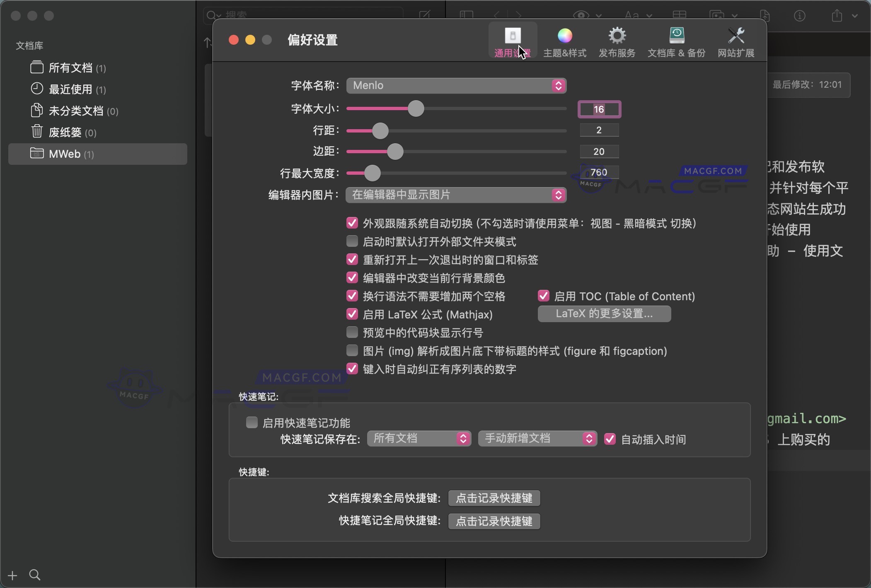Open the search tool at bottom left
Viewport: 871px width, 588px height.
tap(35, 574)
